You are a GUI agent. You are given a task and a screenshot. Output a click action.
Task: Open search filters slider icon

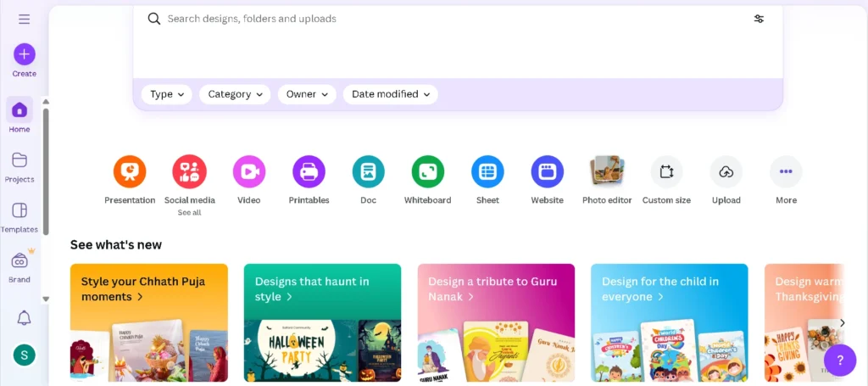pos(759,19)
